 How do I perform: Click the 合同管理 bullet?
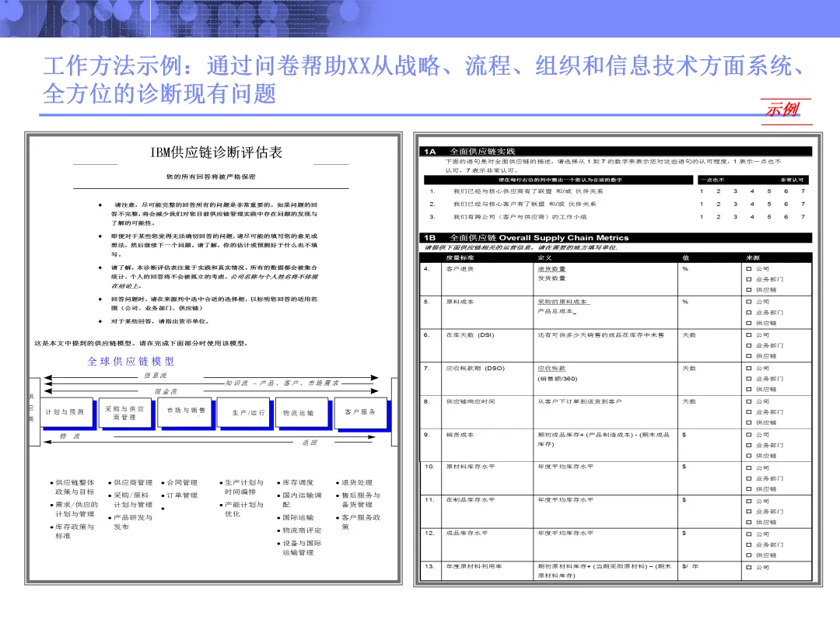[x=182, y=483]
